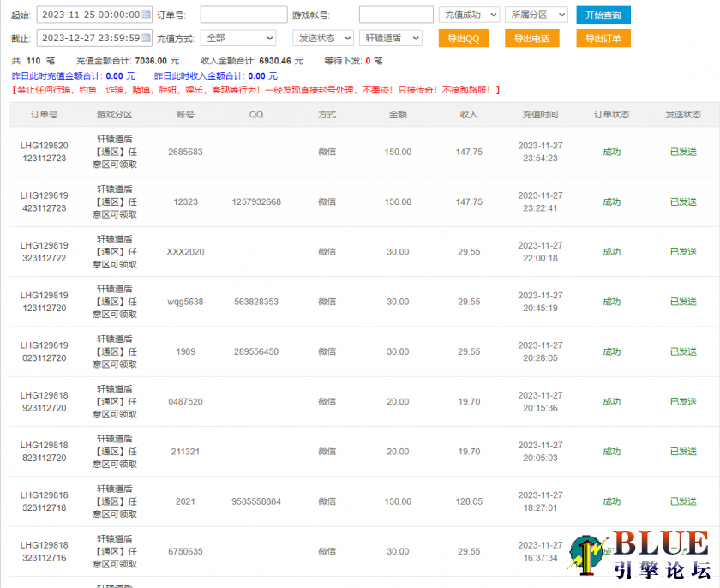720x588 pixels.
Task: Click the end datetime field 2023-12-27
Action: [x=88, y=38]
